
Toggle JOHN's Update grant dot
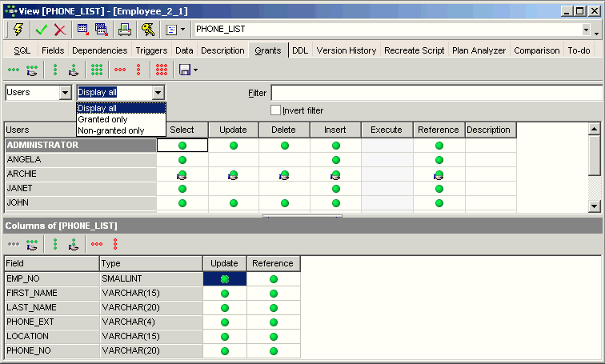(x=234, y=203)
